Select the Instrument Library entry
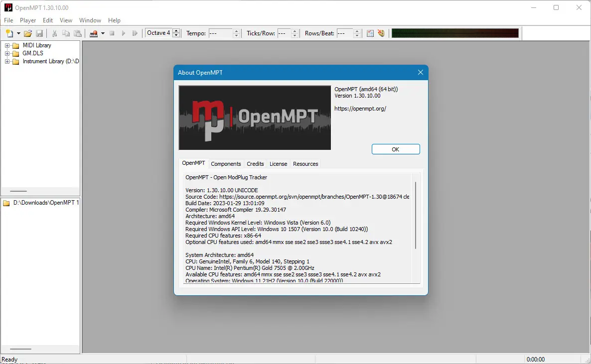Image resolution: width=591 pixels, height=364 pixels. (50, 61)
